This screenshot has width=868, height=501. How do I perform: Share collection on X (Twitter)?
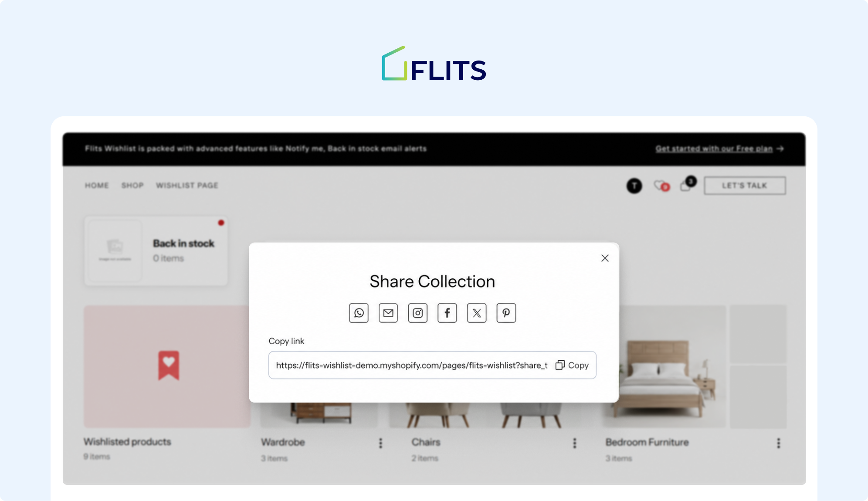477,313
